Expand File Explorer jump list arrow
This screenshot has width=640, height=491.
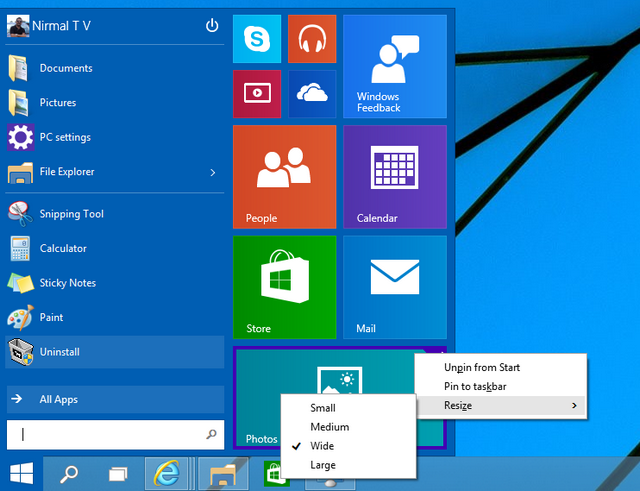tap(213, 173)
